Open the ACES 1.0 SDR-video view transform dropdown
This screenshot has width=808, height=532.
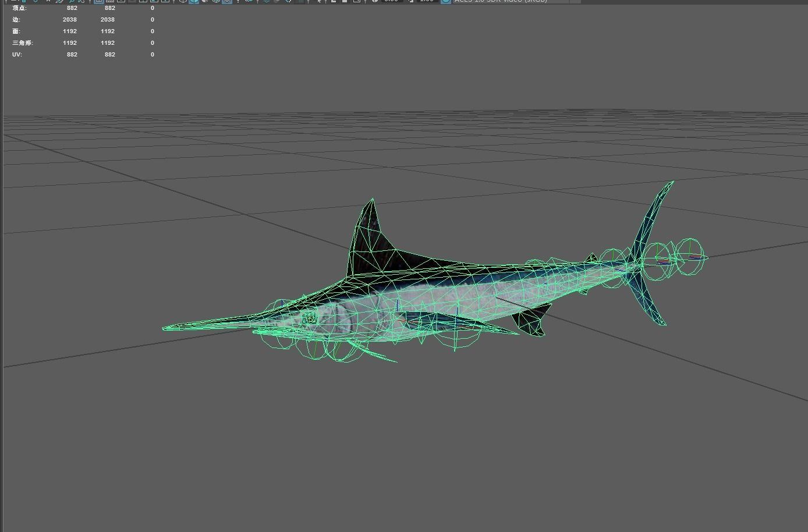(x=516, y=1)
